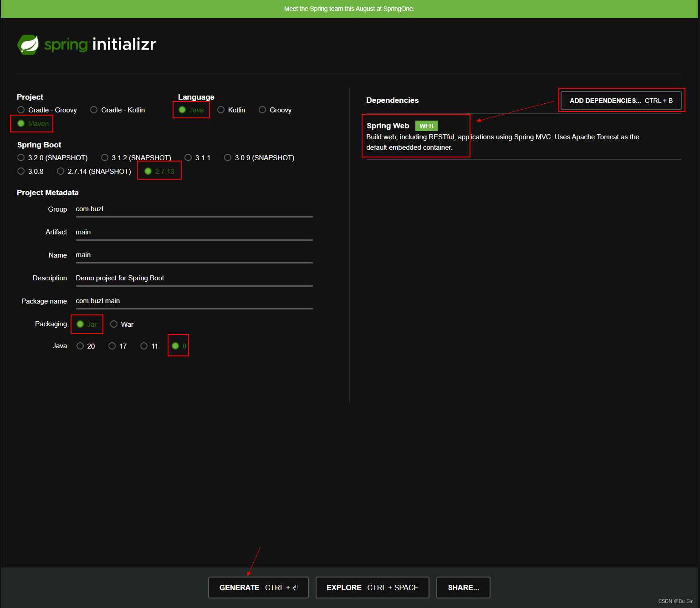Select the Gradle - Kotlin project type
The width and height of the screenshot is (700, 608).
[94, 110]
